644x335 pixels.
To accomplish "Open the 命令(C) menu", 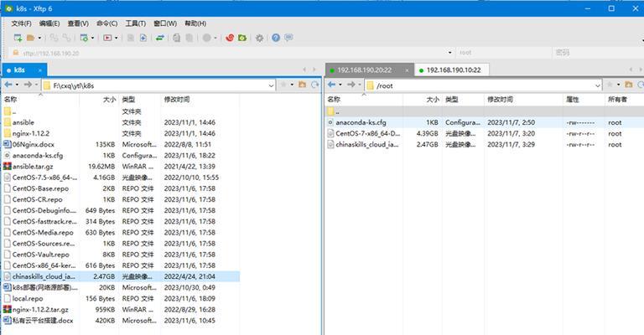I will coord(106,23).
